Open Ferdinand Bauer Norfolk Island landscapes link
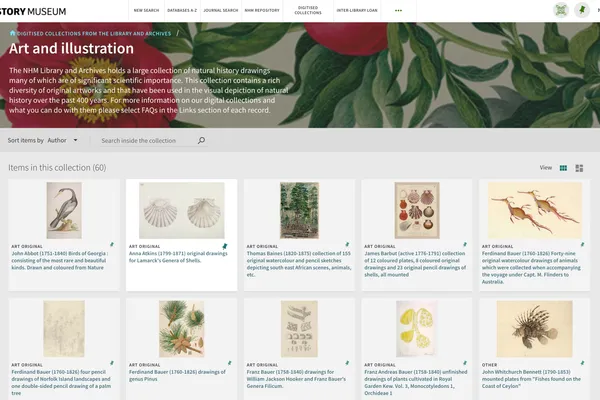Image resolution: width=600 pixels, height=400 pixels. [61, 382]
